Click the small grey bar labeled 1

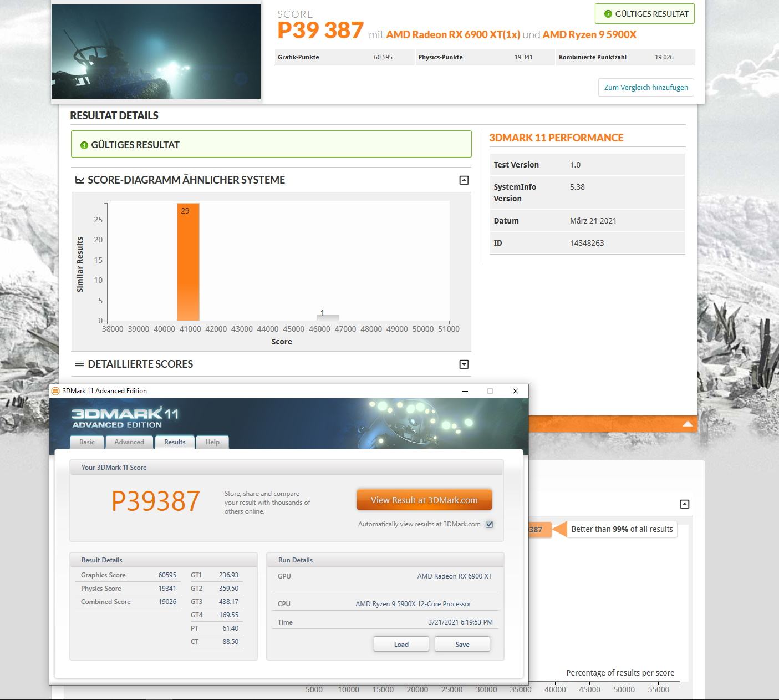(x=328, y=317)
